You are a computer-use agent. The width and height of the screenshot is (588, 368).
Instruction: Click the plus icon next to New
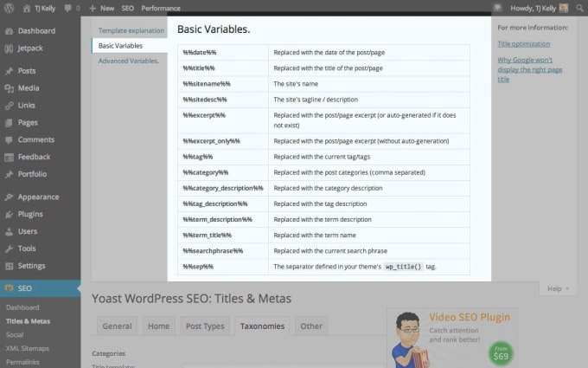[x=93, y=9]
